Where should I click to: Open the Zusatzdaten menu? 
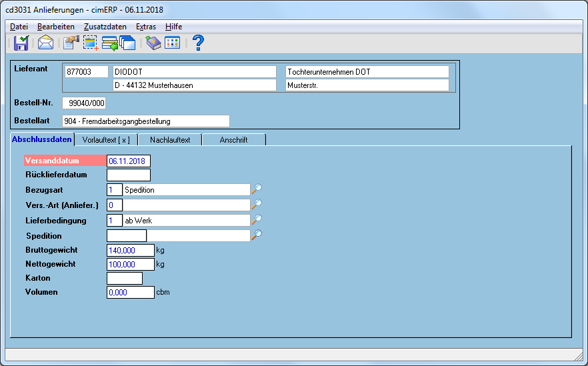105,27
